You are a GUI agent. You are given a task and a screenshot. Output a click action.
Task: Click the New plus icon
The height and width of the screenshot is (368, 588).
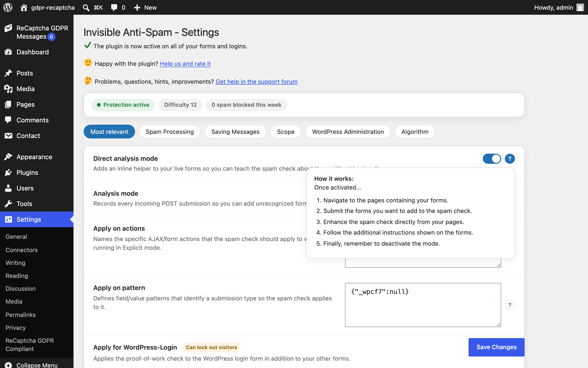click(137, 8)
